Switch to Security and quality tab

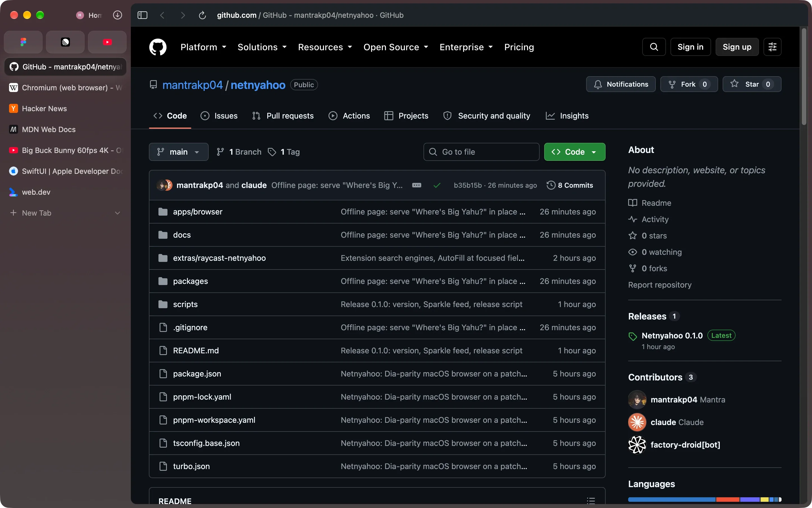point(487,116)
